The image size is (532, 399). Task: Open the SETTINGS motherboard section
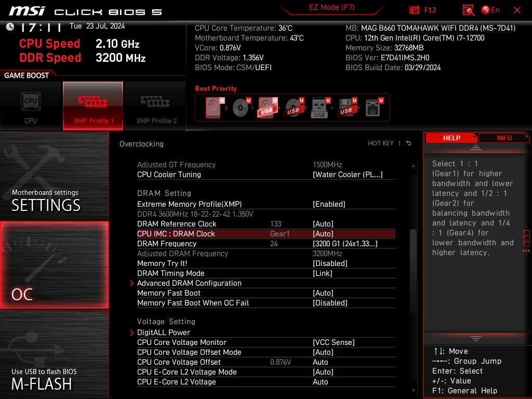pos(54,176)
